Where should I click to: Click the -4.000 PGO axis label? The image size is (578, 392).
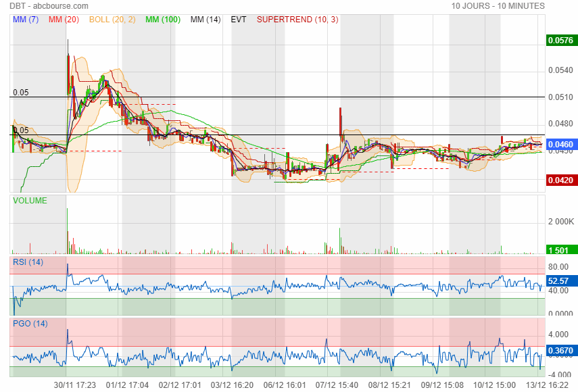click(560, 374)
